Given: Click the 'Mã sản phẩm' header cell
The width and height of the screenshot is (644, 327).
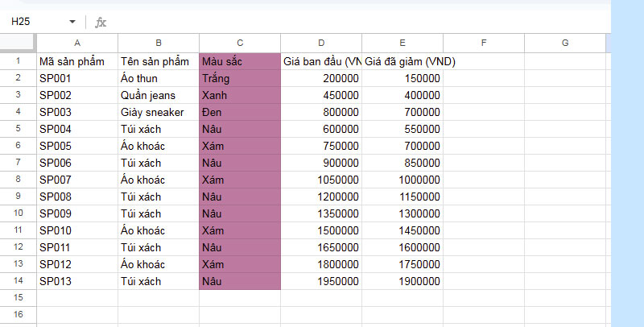Looking at the screenshot, I should tap(77, 61).
